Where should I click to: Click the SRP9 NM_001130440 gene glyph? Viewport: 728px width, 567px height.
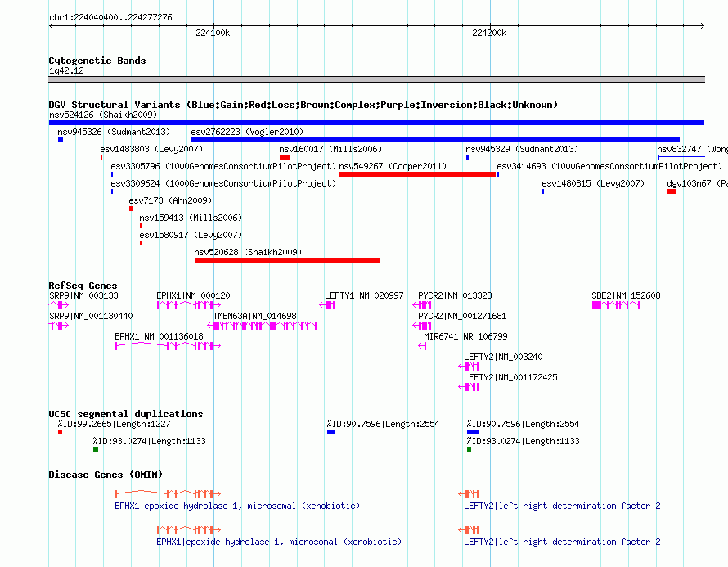click(x=59, y=326)
